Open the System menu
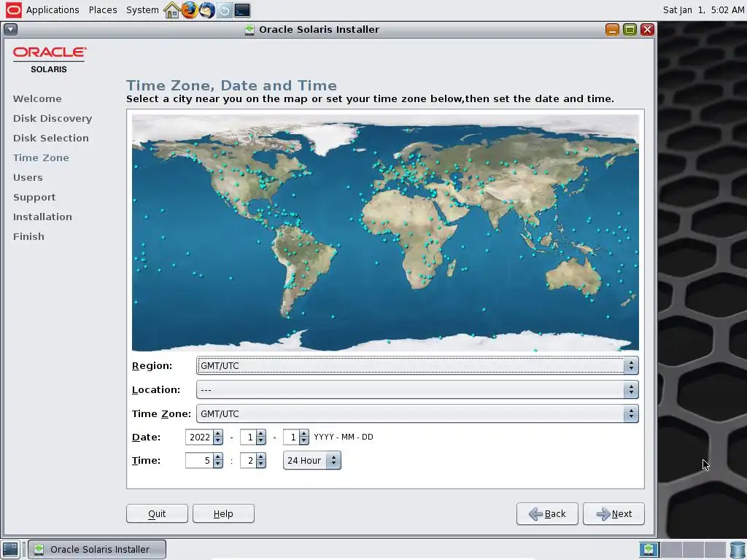Image resolution: width=747 pixels, height=560 pixels. pos(142,10)
